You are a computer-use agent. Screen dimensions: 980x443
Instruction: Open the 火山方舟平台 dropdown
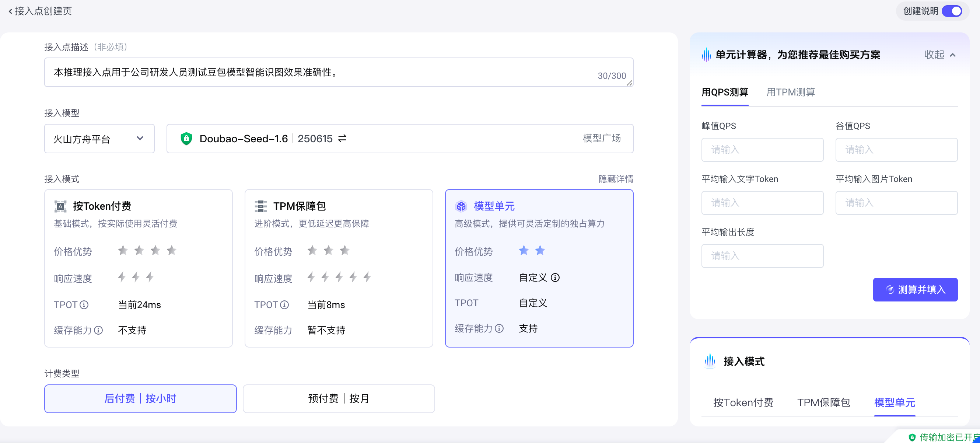pyautogui.click(x=99, y=139)
